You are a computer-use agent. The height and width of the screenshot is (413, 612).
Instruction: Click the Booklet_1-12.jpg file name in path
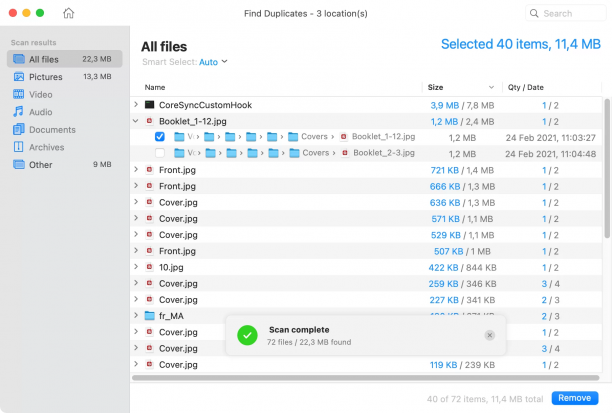[x=383, y=137]
